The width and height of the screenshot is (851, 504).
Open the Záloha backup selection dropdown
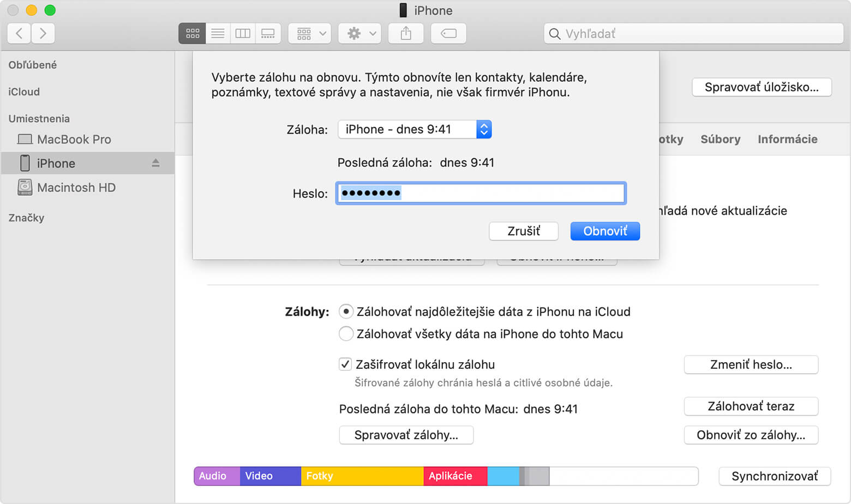coord(415,129)
